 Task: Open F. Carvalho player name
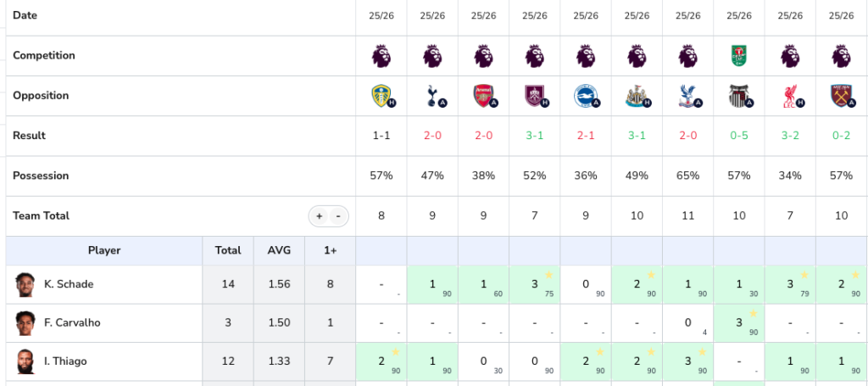coord(72,323)
